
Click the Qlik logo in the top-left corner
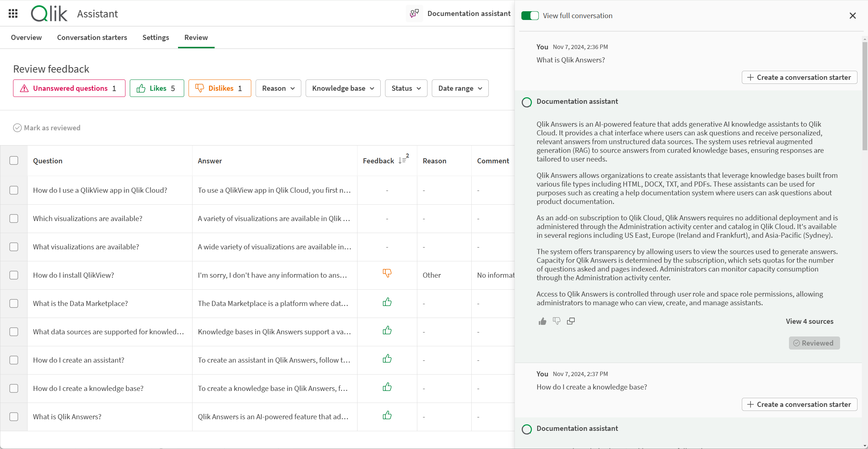click(49, 13)
